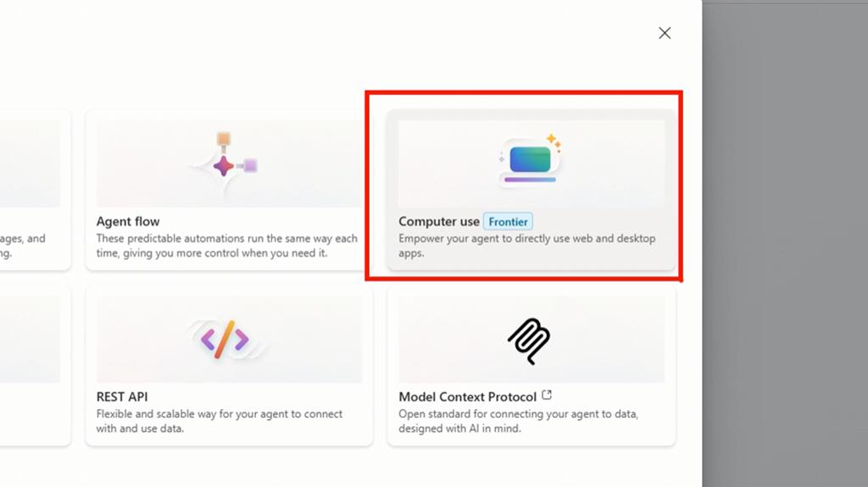The width and height of the screenshot is (868, 487).
Task: Select the REST API card title
Action: click(122, 397)
